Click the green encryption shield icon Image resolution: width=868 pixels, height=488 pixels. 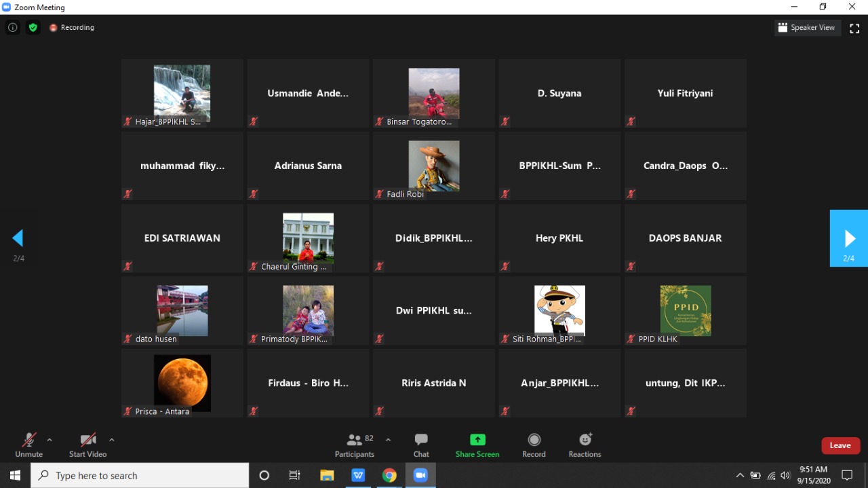point(33,28)
